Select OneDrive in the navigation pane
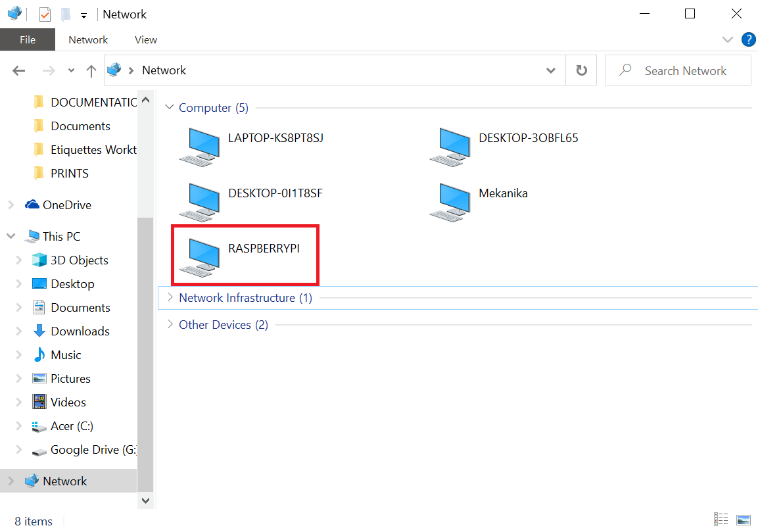Screen dimensions: 758x532 coord(59,205)
